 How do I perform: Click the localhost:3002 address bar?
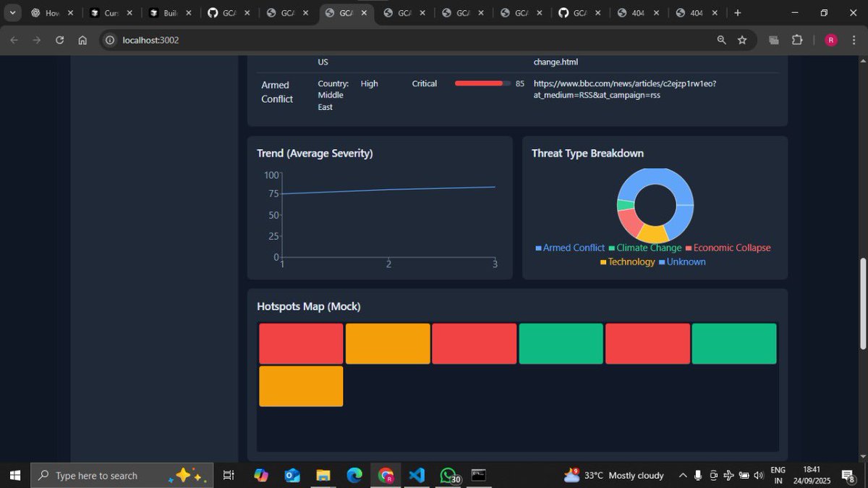point(405,41)
